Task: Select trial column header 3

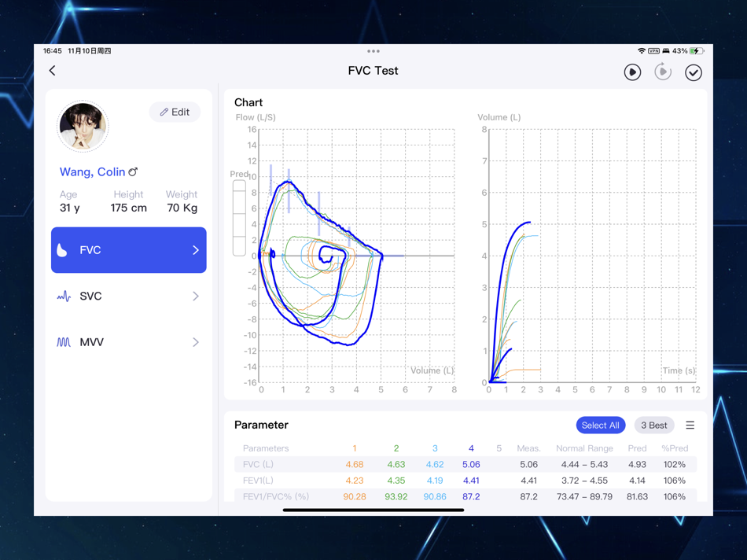Action: point(435,448)
